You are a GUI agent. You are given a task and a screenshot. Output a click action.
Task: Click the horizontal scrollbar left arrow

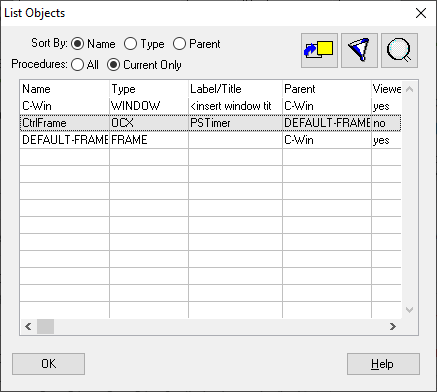(x=28, y=326)
